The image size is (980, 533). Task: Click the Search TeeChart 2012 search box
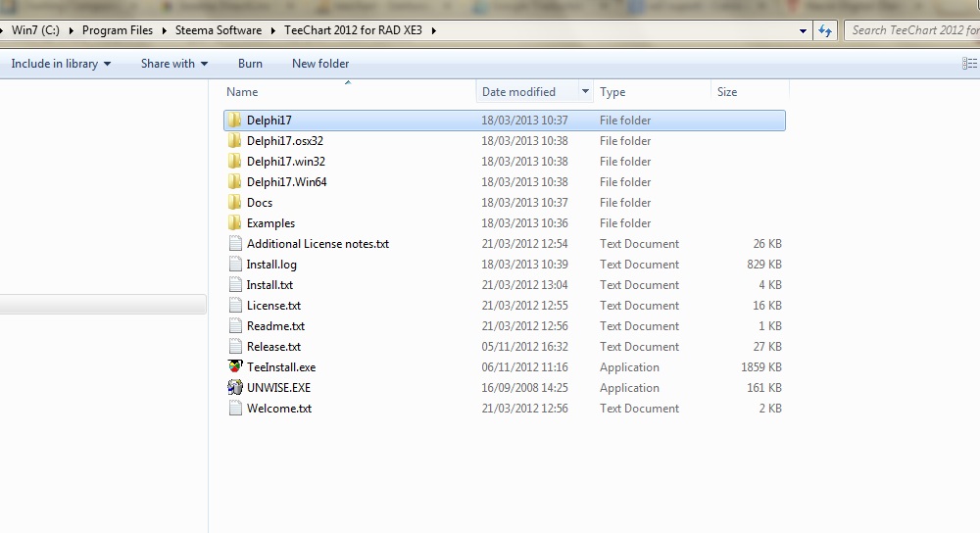tap(912, 30)
